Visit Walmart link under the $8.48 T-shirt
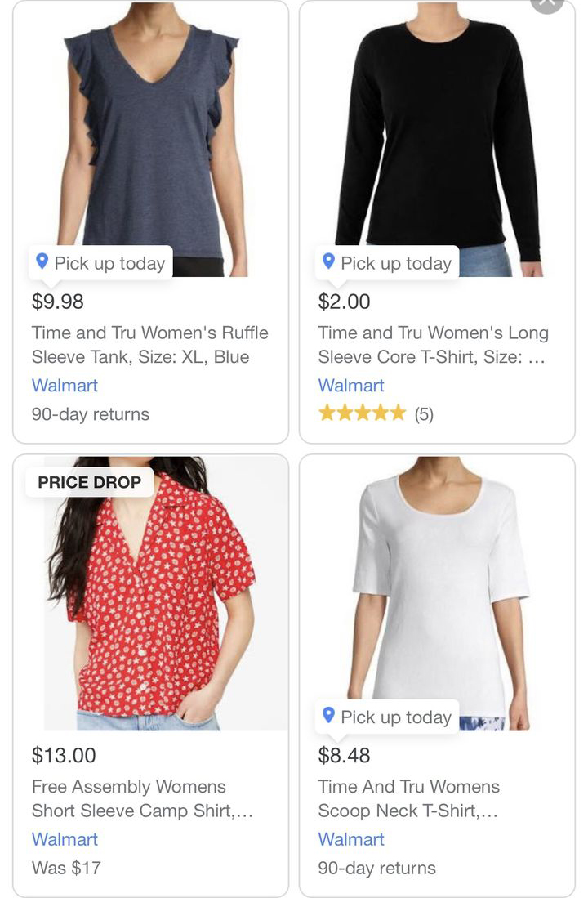 (351, 839)
